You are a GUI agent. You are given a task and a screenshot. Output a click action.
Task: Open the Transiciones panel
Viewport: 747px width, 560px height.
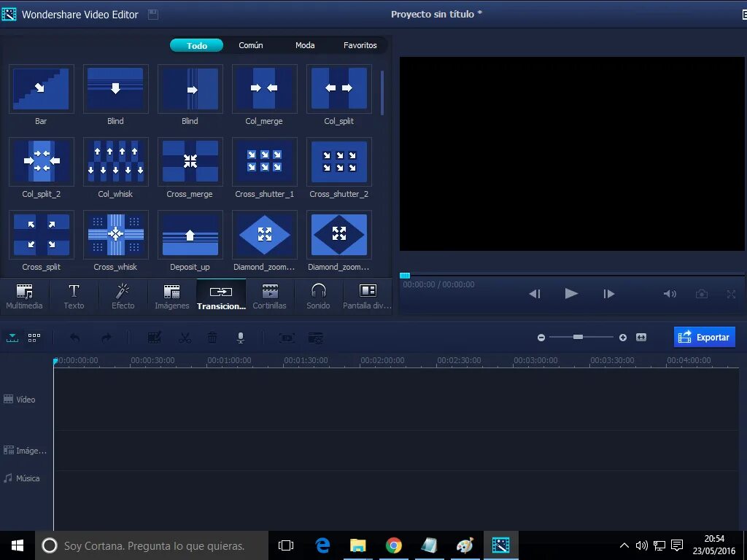pyautogui.click(x=221, y=296)
